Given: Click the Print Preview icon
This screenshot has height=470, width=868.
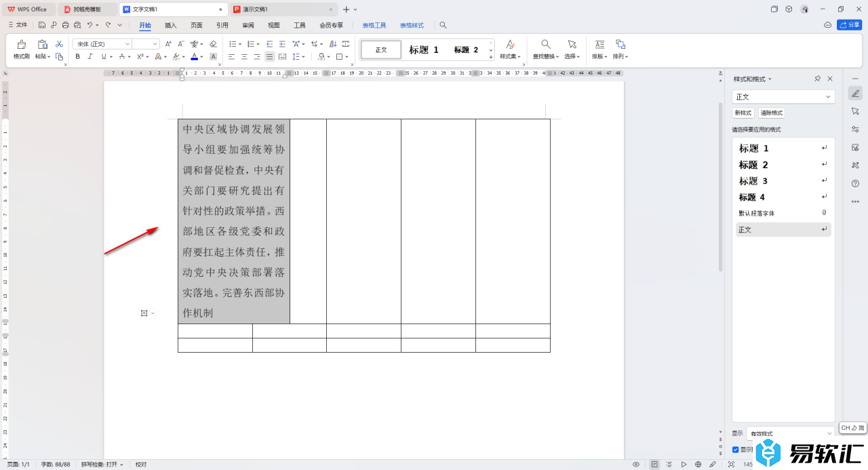Looking at the screenshot, I should pyautogui.click(x=77, y=25).
